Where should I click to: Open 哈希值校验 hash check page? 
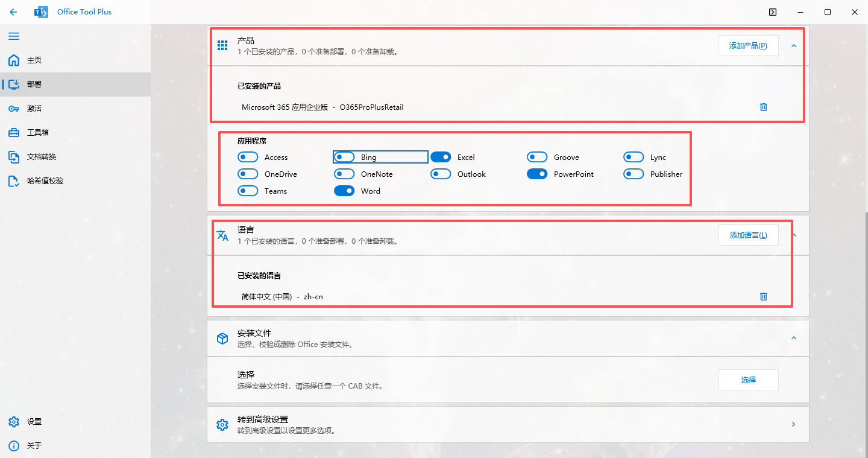pos(75,181)
